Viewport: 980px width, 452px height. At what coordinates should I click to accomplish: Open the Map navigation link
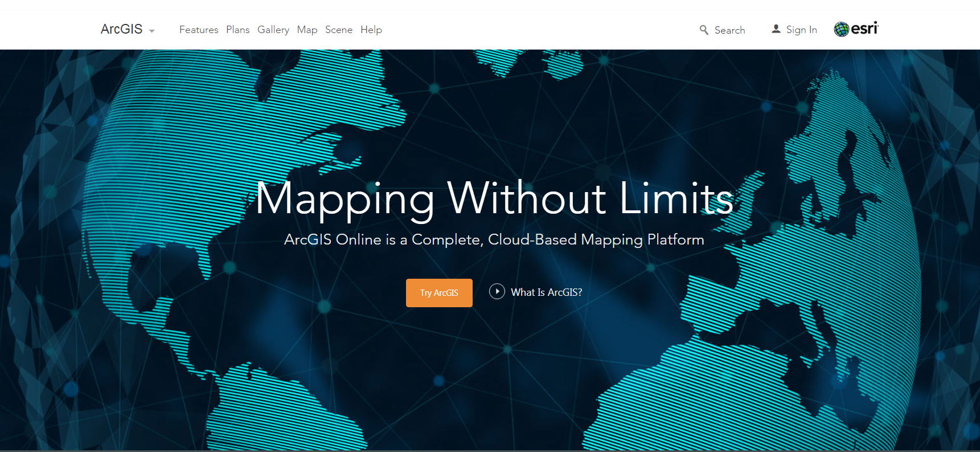pyautogui.click(x=307, y=30)
